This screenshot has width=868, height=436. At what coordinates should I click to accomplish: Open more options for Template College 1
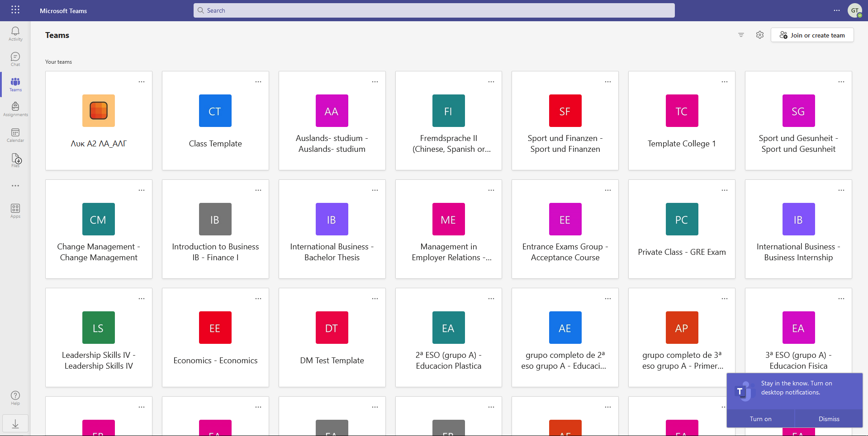click(725, 82)
